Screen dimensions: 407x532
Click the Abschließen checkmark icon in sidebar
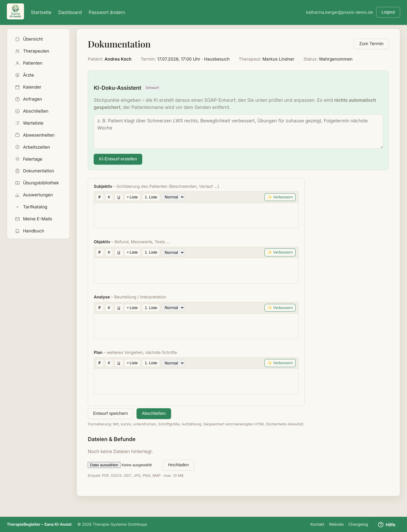pos(17,111)
